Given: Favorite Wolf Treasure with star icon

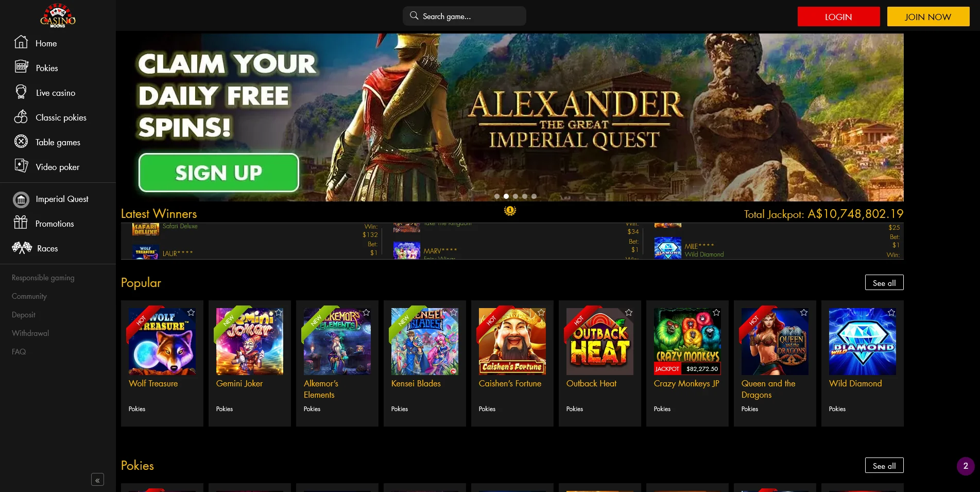Looking at the screenshot, I should click(191, 313).
